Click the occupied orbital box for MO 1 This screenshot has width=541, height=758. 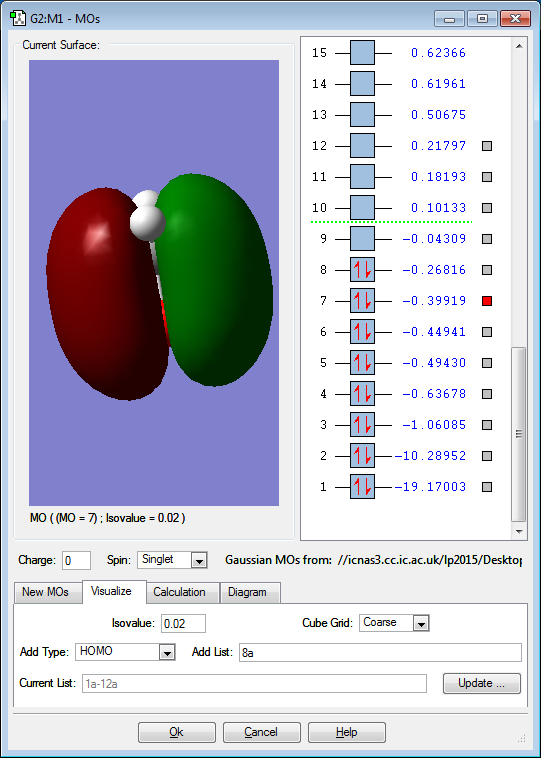[x=362, y=487]
